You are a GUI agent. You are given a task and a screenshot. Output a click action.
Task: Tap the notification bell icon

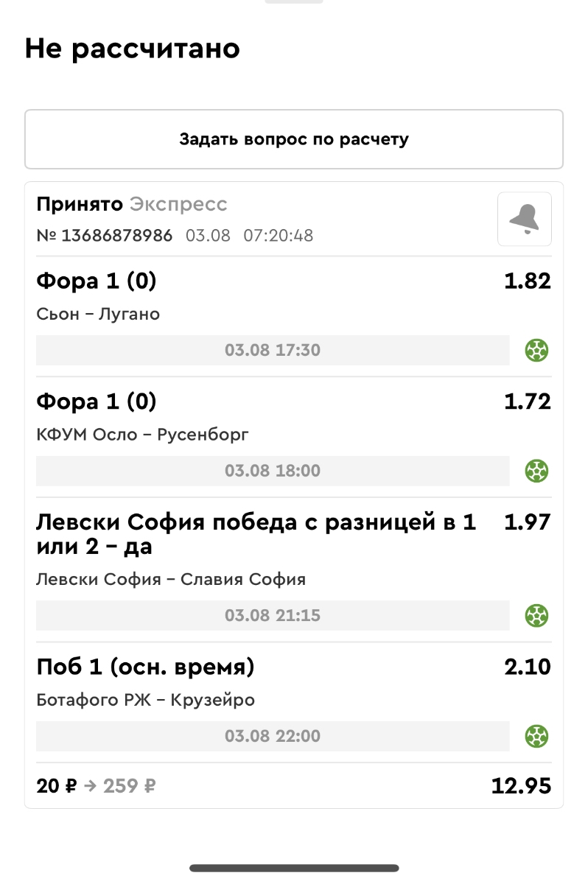pos(524,219)
